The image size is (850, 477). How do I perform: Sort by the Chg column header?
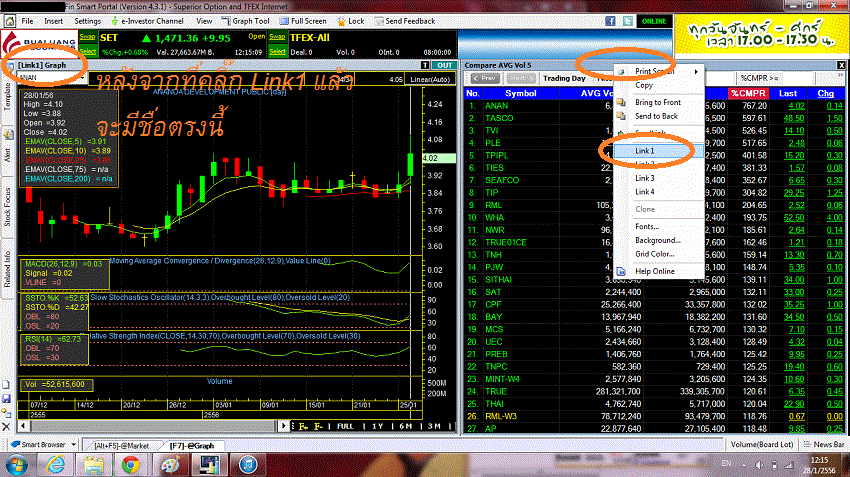pyautogui.click(x=826, y=93)
